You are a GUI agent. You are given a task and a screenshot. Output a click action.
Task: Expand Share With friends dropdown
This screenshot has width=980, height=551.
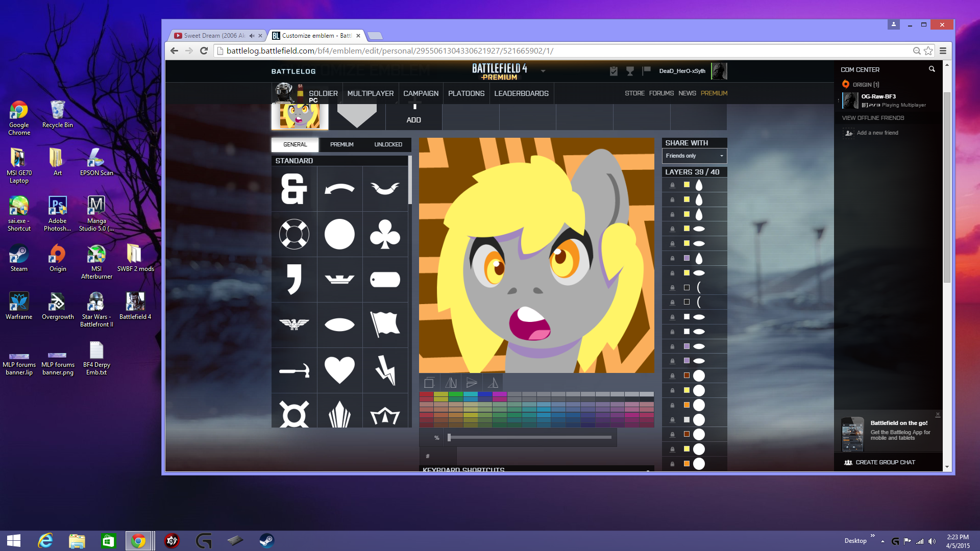pyautogui.click(x=722, y=156)
